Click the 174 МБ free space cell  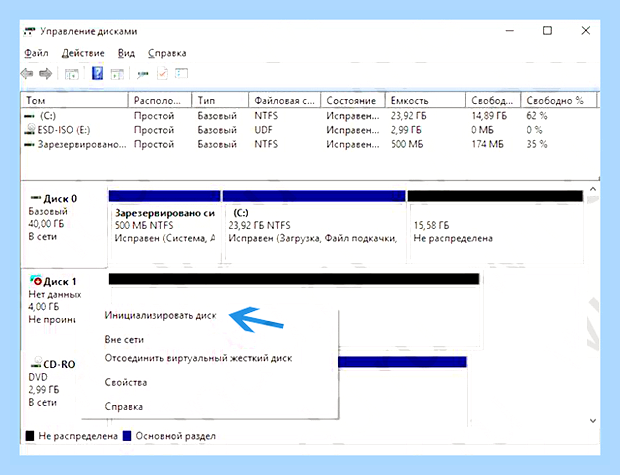click(x=488, y=144)
